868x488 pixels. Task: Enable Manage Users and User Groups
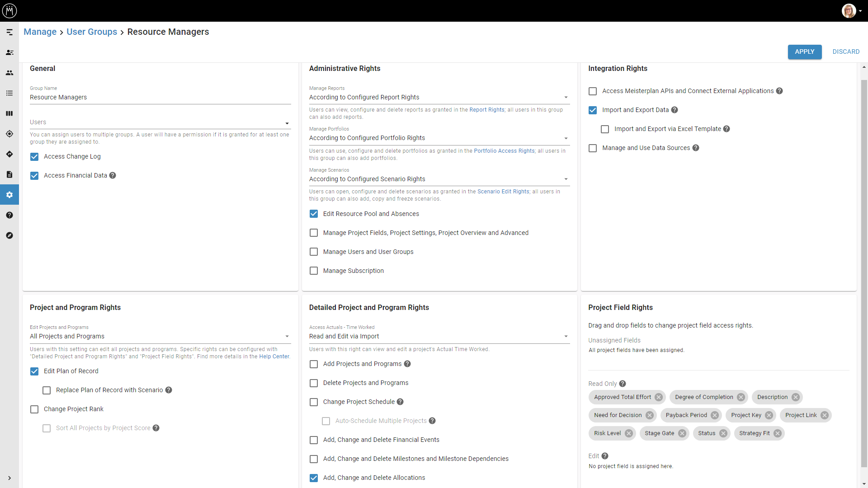314,252
